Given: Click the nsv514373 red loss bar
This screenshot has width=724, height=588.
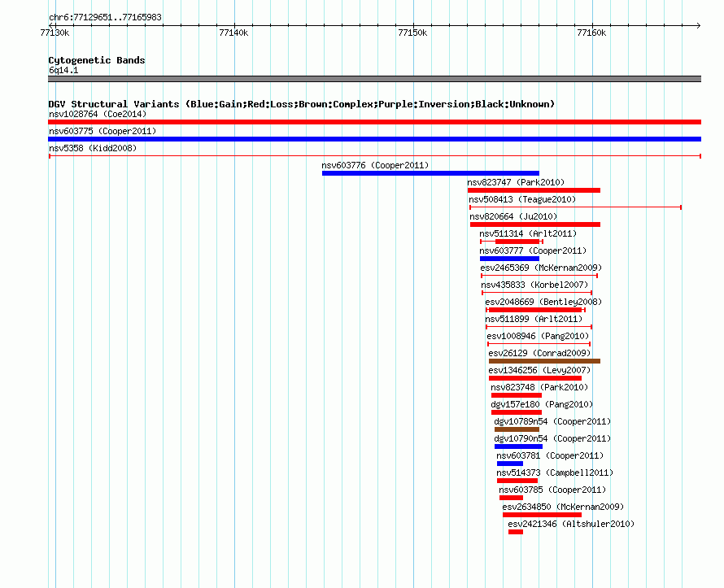Looking at the screenshot, I should coord(517,481).
